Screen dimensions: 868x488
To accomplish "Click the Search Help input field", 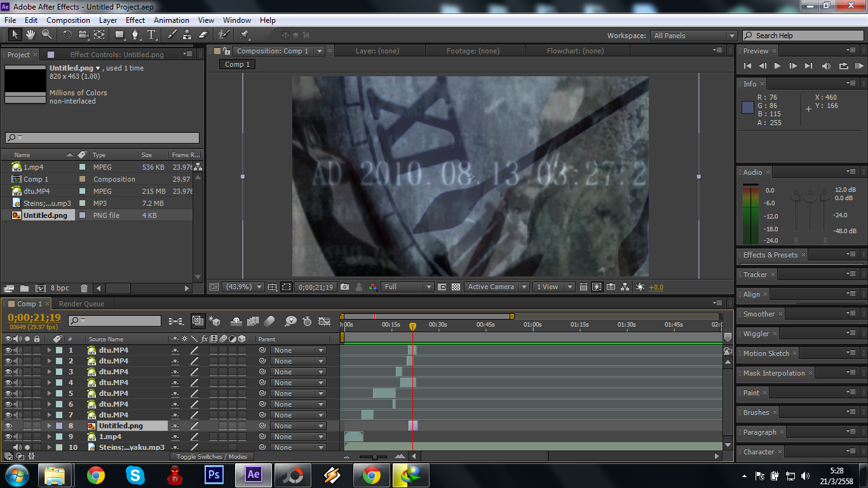I will (x=803, y=36).
